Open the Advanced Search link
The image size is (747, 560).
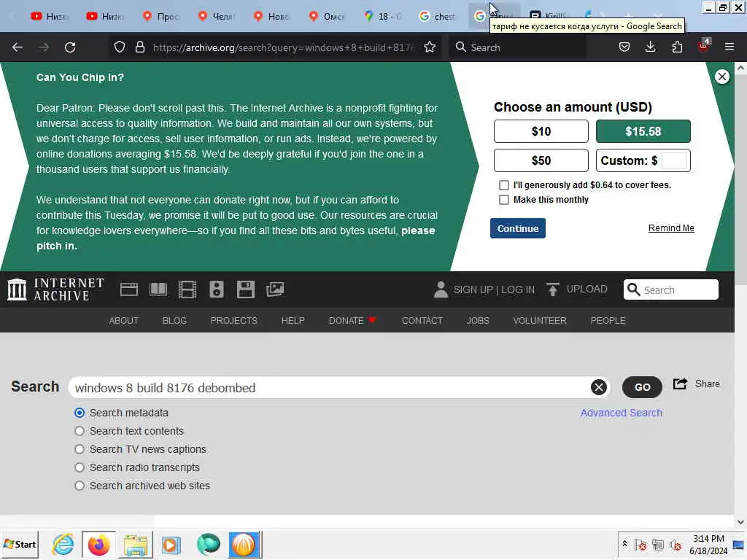point(622,413)
